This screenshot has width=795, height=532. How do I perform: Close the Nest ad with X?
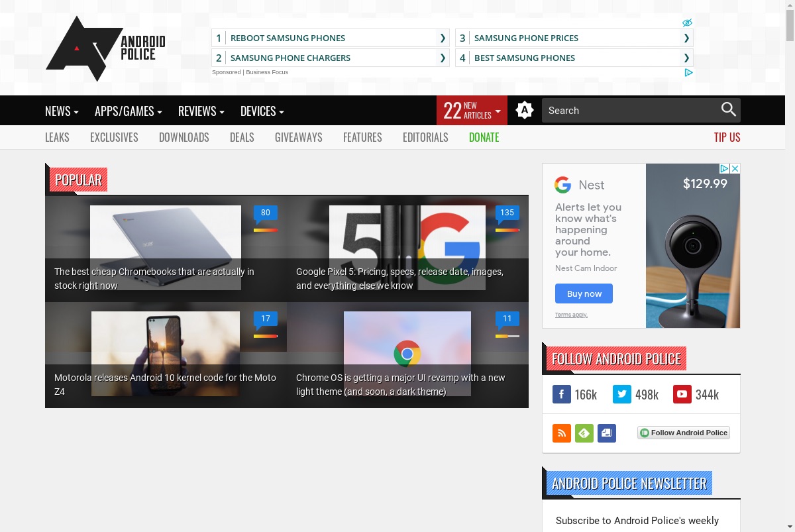(735, 169)
